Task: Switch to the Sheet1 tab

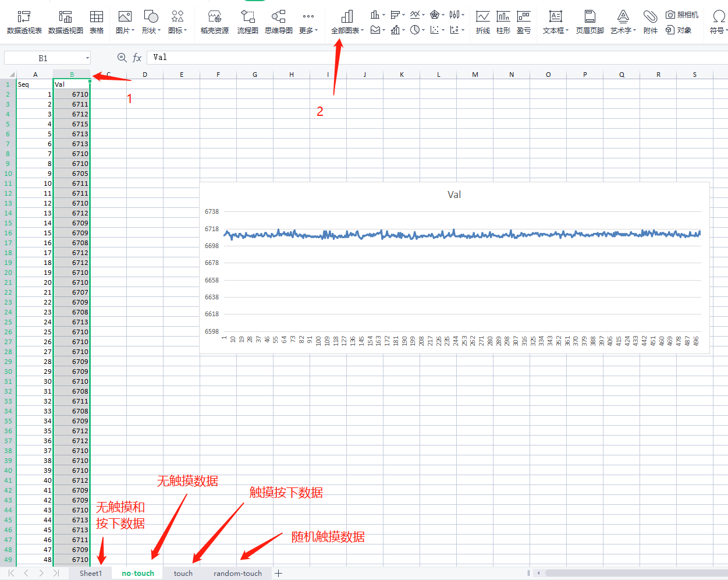Action: click(91, 574)
